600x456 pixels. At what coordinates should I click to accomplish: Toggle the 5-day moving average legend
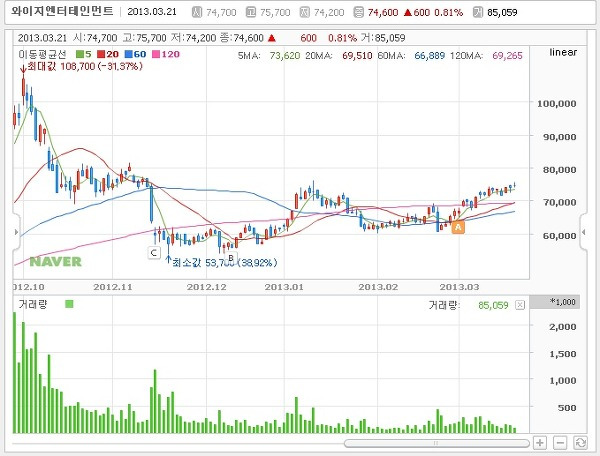coord(84,54)
